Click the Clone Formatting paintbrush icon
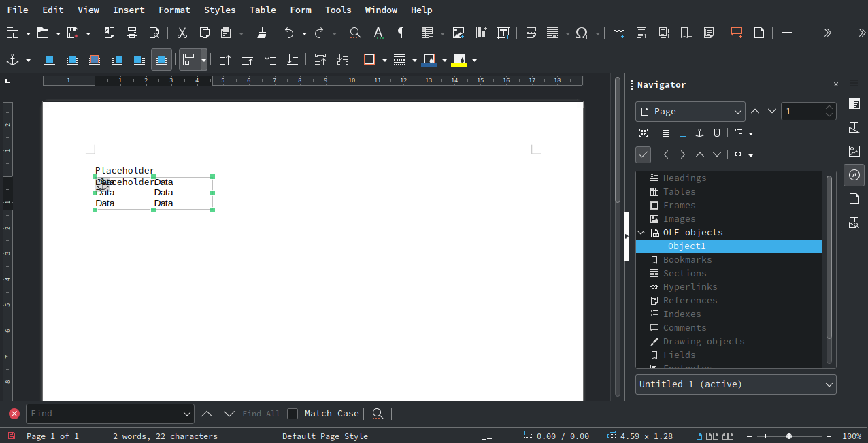868x443 pixels. pos(263,33)
